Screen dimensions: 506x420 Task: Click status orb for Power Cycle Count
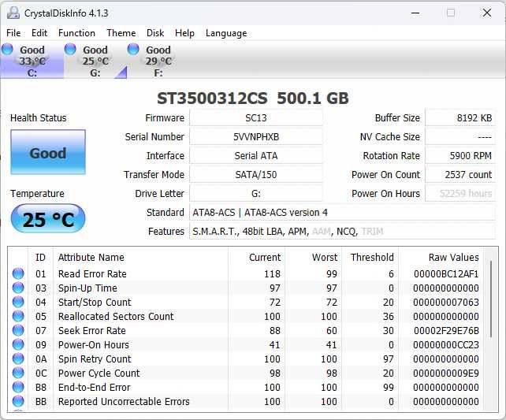(x=18, y=374)
